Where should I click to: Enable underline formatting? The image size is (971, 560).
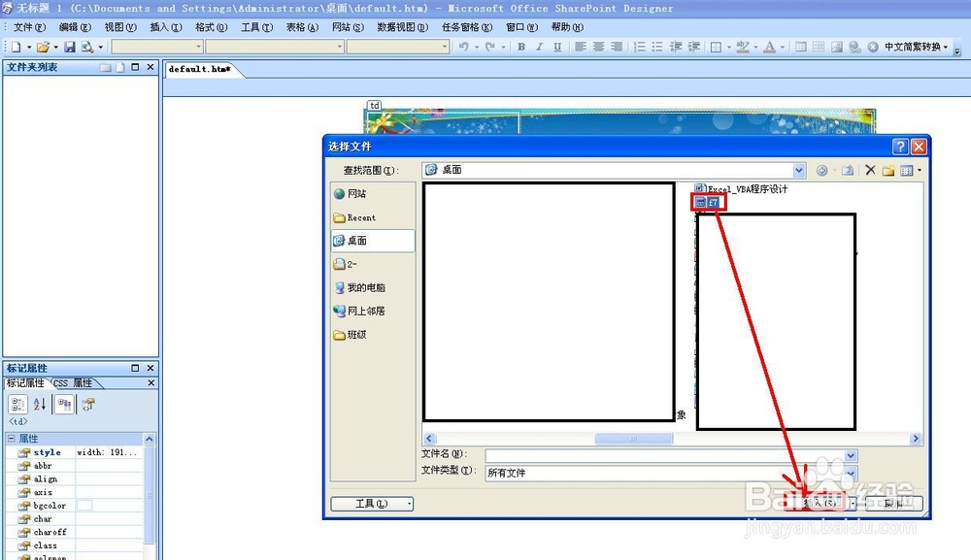556,48
